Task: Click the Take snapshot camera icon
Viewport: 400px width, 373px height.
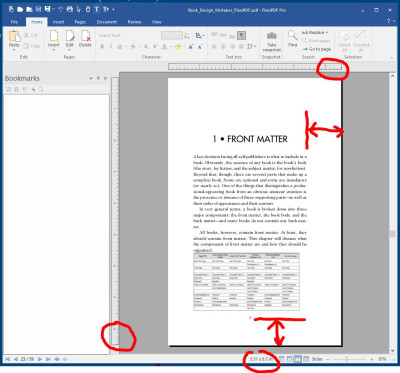Action: [272, 35]
